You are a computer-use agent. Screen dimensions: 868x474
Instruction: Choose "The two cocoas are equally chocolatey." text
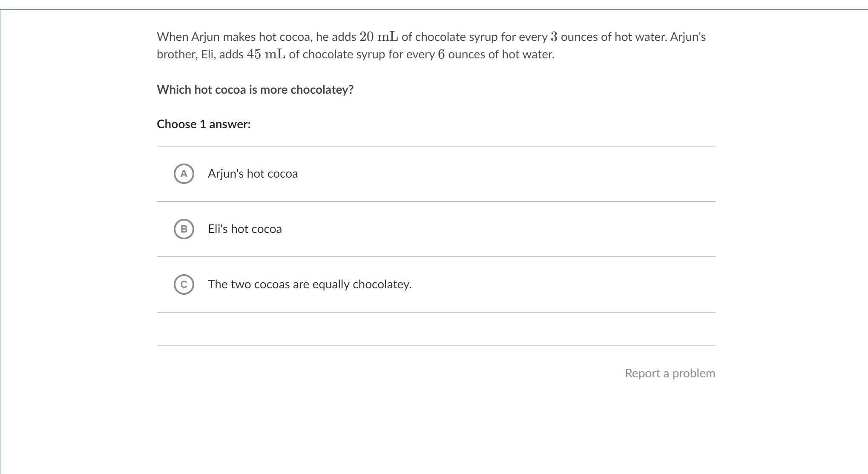[310, 284]
